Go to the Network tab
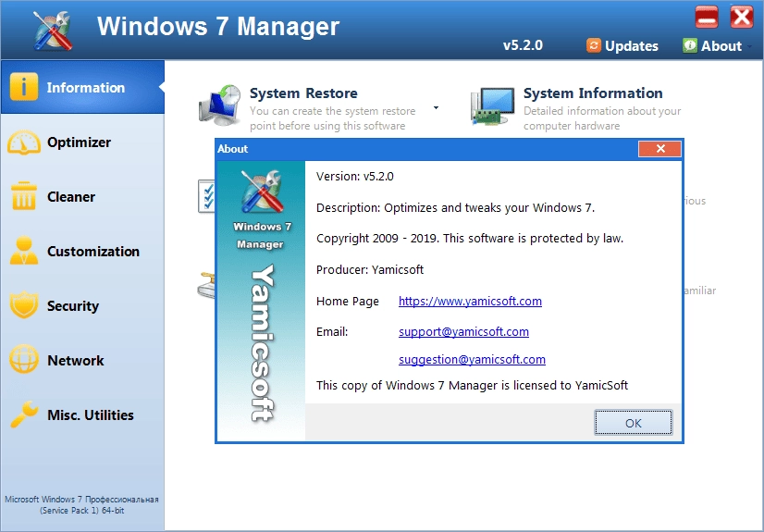 point(82,360)
